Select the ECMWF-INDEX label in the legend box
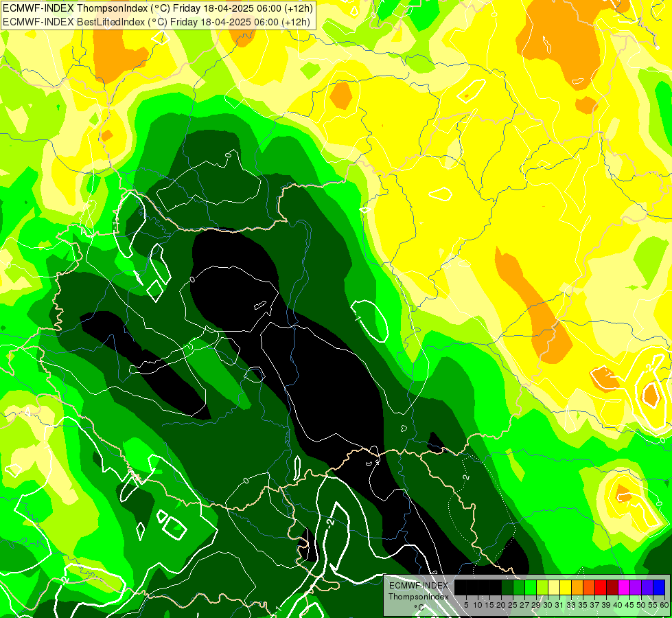The width and height of the screenshot is (672, 618). click(419, 586)
